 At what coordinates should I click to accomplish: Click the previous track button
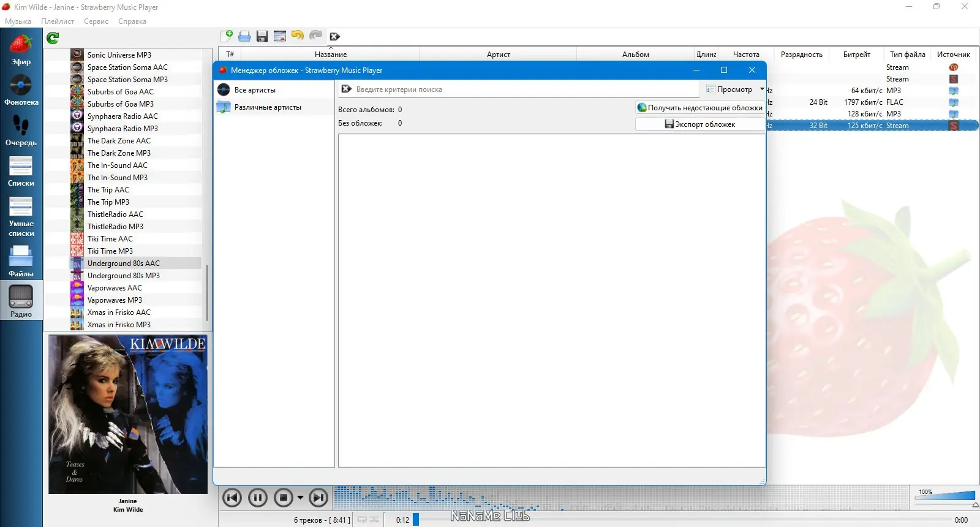point(232,498)
